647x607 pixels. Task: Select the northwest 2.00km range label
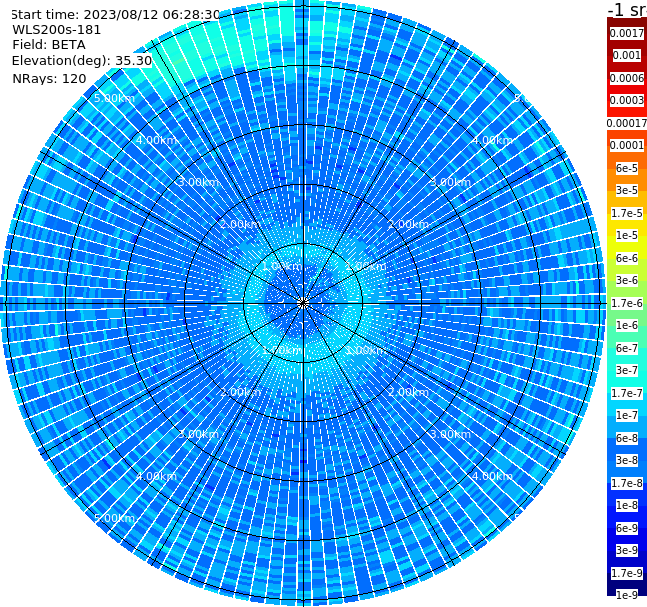241,224
